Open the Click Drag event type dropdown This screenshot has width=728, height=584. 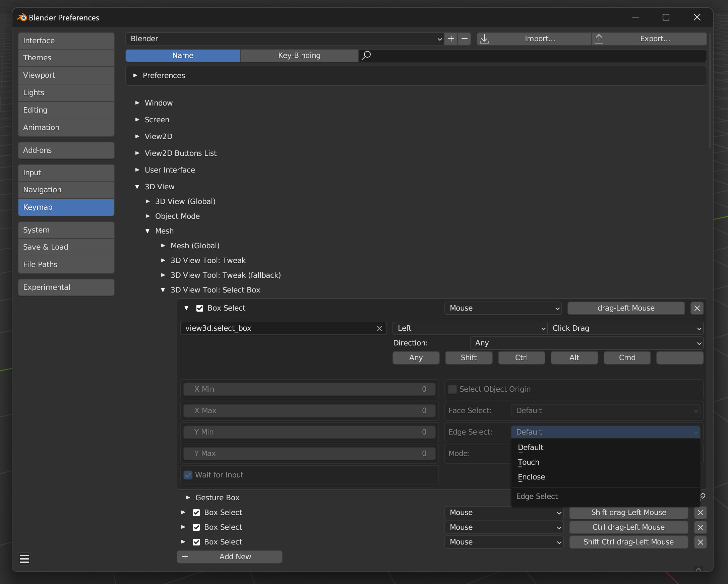pyautogui.click(x=626, y=328)
